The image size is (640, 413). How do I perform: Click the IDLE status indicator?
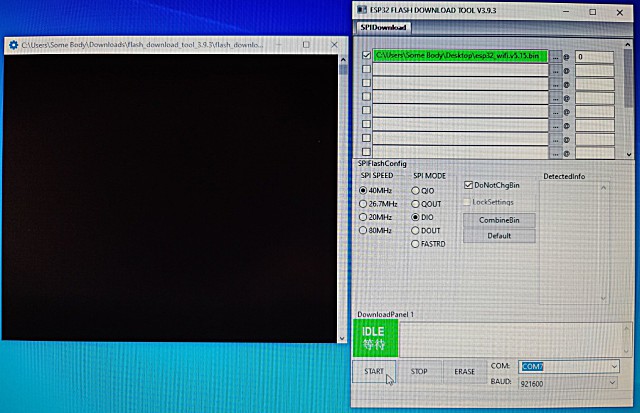(x=375, y=338)
